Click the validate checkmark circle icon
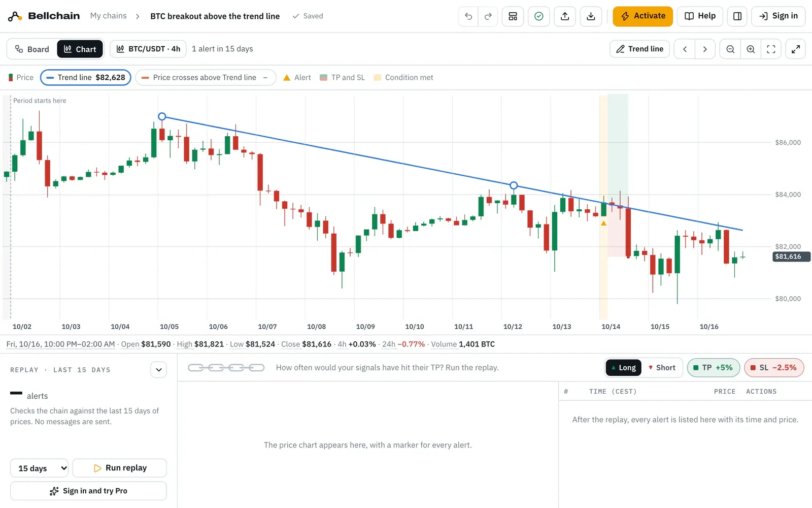 [x=539, y=16]
